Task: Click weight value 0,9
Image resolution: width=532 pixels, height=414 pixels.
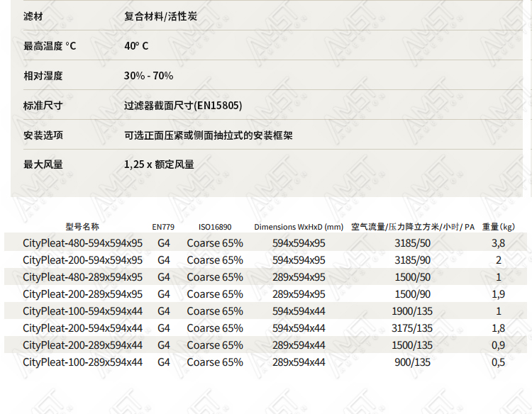Action: pyautogui.click(x=499, y=345)
